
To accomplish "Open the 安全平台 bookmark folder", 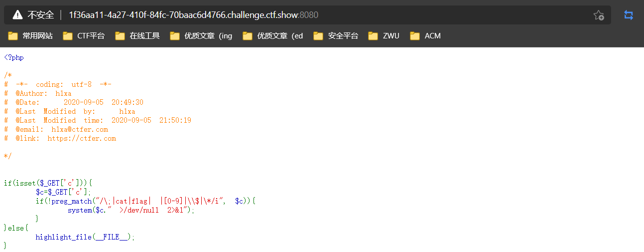I will (336, 36).
